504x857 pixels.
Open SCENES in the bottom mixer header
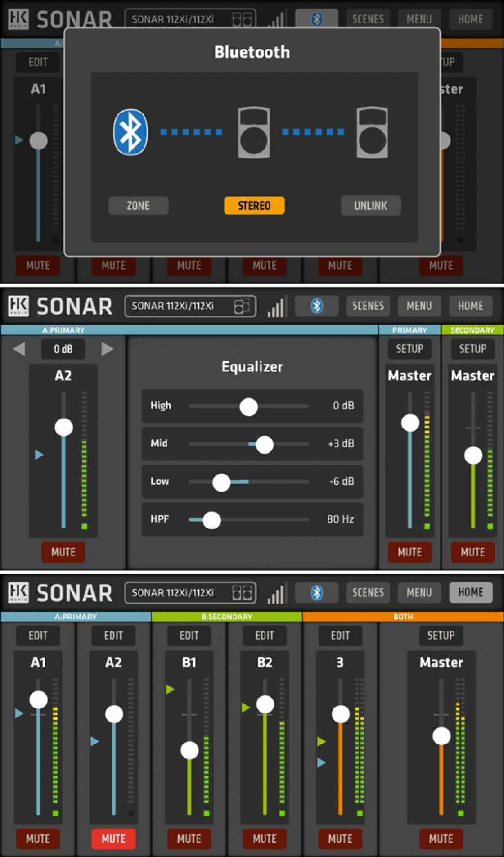368,593
